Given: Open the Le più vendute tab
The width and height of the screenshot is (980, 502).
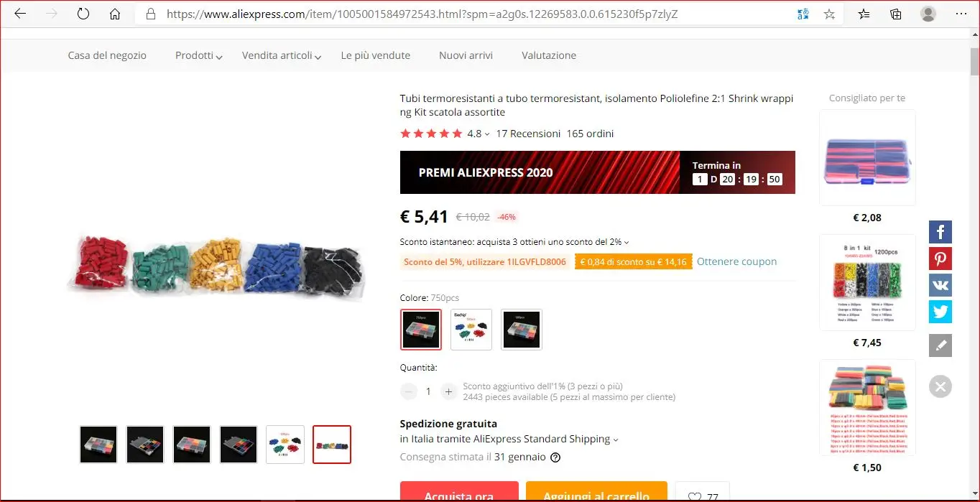Looking at the screenshot, I should [376, 55].
